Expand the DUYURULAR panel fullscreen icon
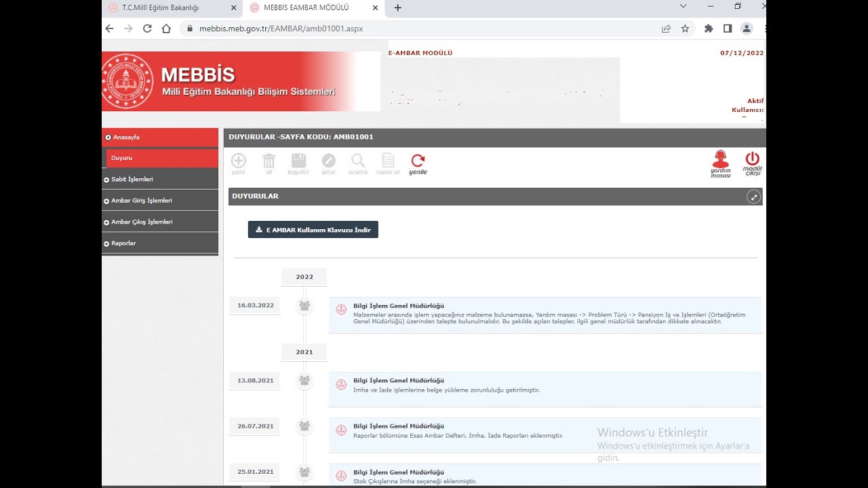 [x=753, y=197]
